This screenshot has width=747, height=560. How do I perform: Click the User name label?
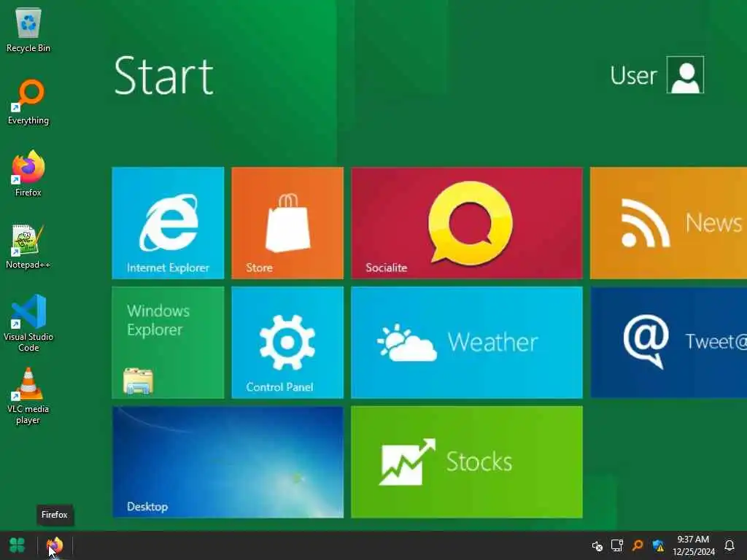(634, 75)
